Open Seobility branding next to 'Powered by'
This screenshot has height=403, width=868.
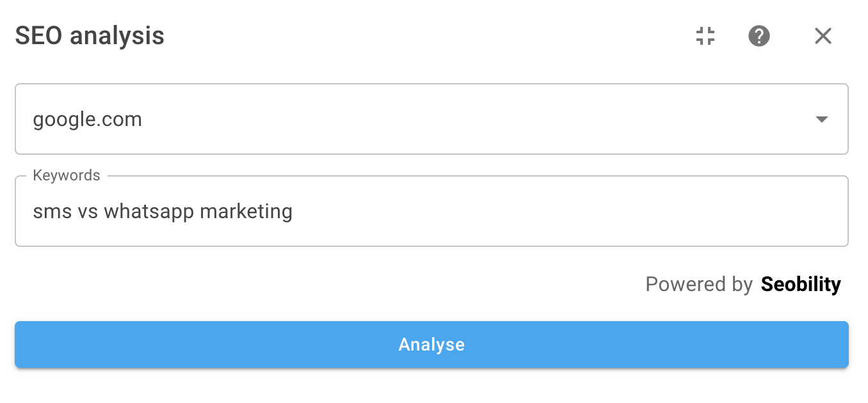pyautogui.click(x=801, y=284)
